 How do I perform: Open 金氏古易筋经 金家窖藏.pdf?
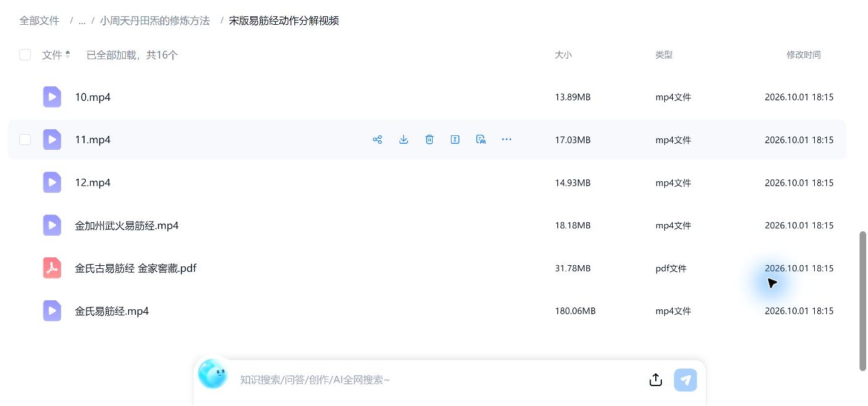point(135,269)
